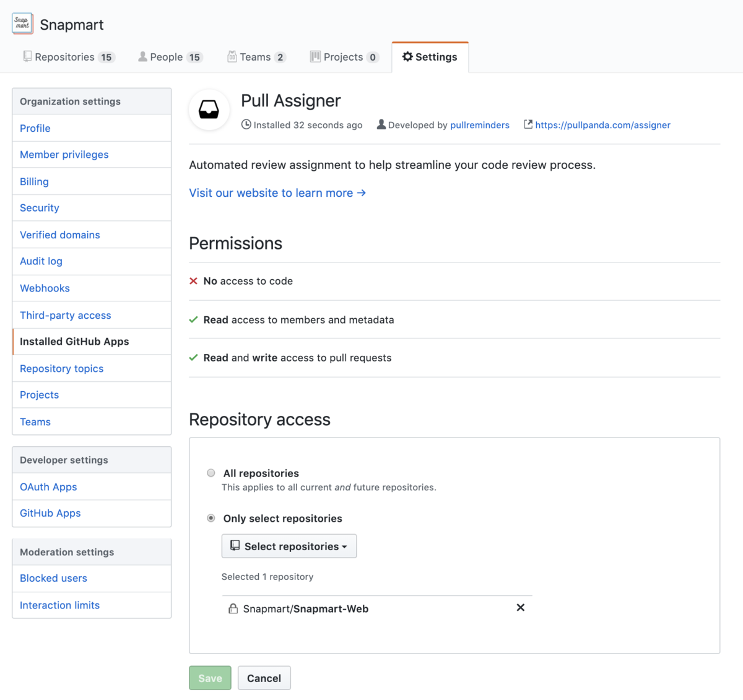This screenshot has height=700, width=743.
Task: Switch to the Teams tab
Action: [256, 57]
